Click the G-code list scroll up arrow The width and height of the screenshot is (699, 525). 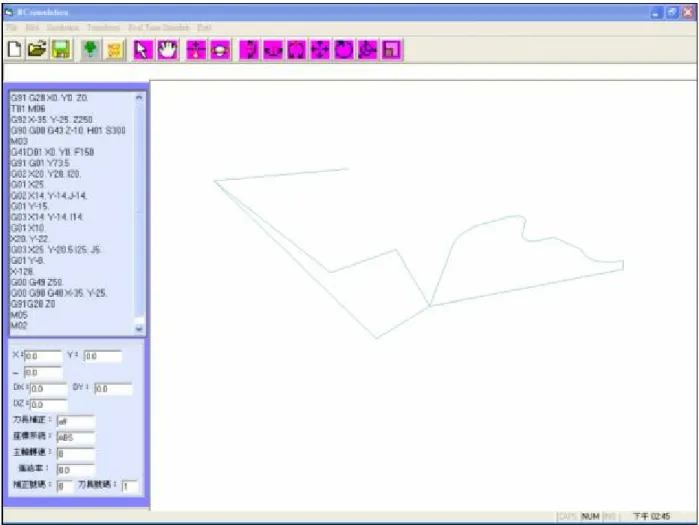pos(139,97)
